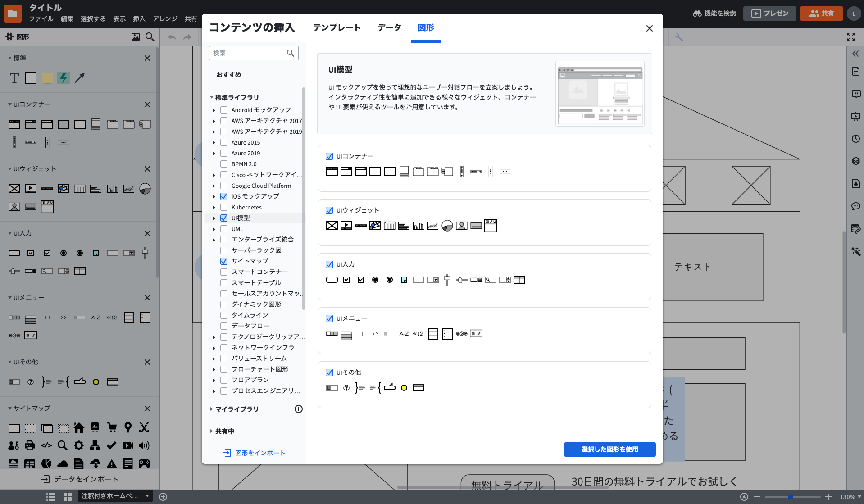Close the コンテンツの挿入 dialog
The height and width of the screenshot is (504, 864).
point(649,28)
